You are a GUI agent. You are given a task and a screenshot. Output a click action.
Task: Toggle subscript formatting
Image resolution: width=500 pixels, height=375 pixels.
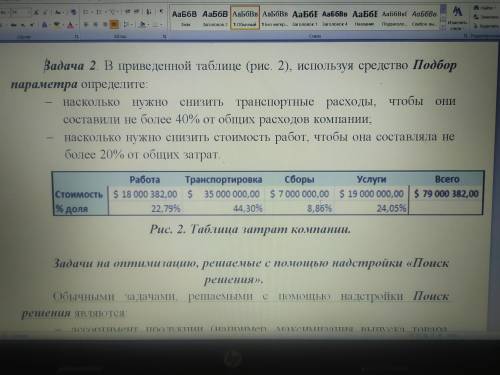coord(23,25)
